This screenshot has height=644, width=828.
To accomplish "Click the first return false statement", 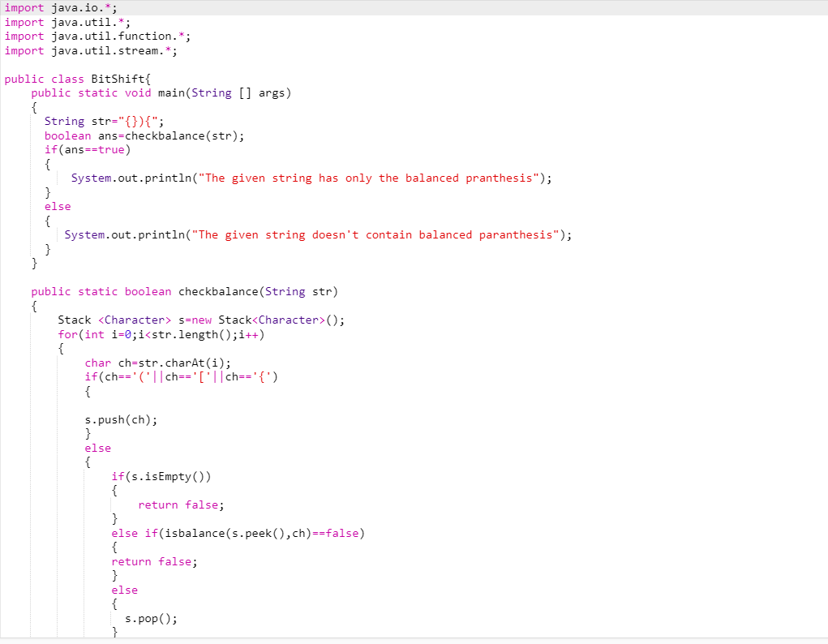I will pos(181,504).
